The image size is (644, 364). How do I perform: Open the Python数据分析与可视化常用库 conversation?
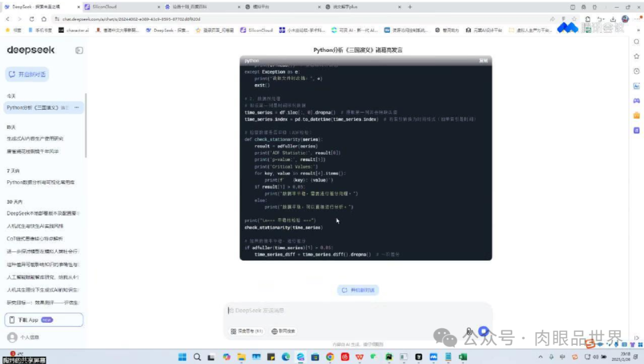point(41,183)
